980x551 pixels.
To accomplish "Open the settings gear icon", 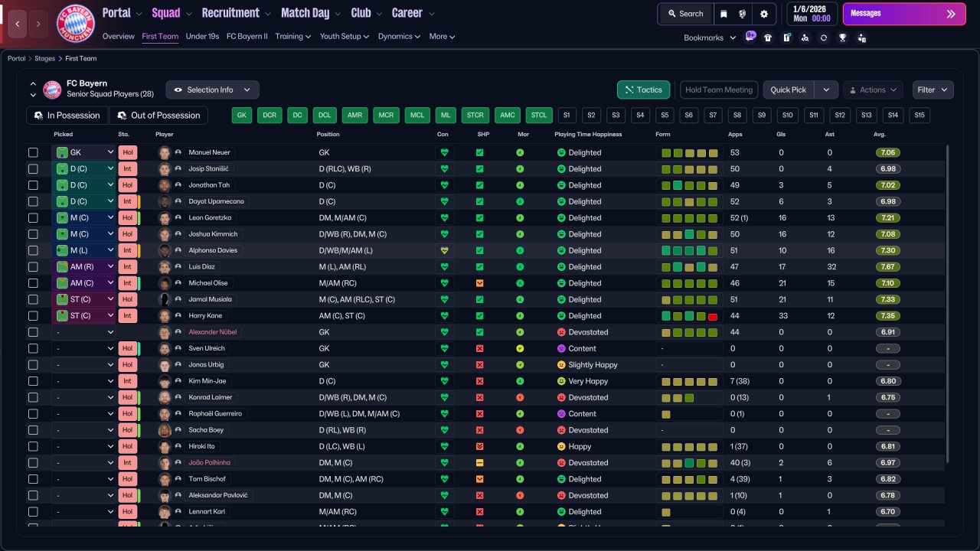I will click(763, 14).
